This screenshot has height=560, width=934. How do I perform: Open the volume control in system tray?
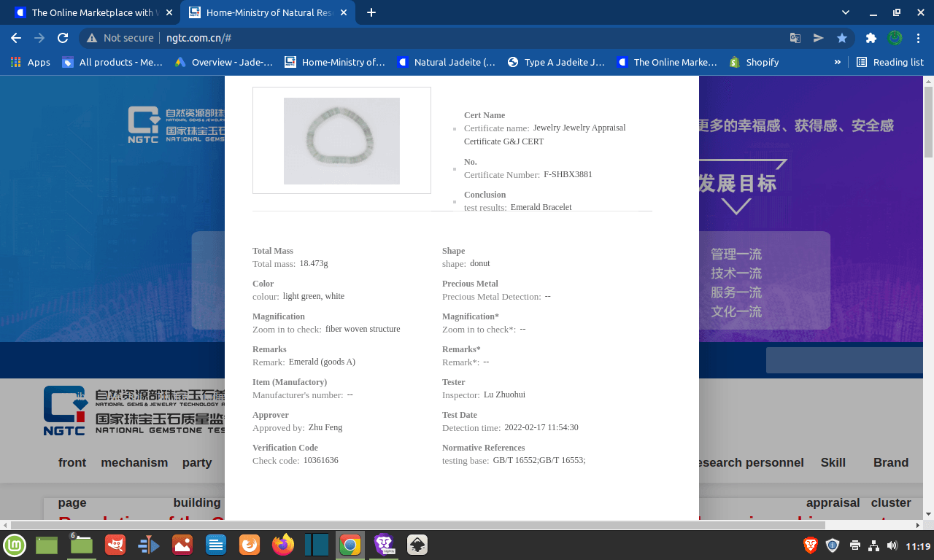click(892, 545)
